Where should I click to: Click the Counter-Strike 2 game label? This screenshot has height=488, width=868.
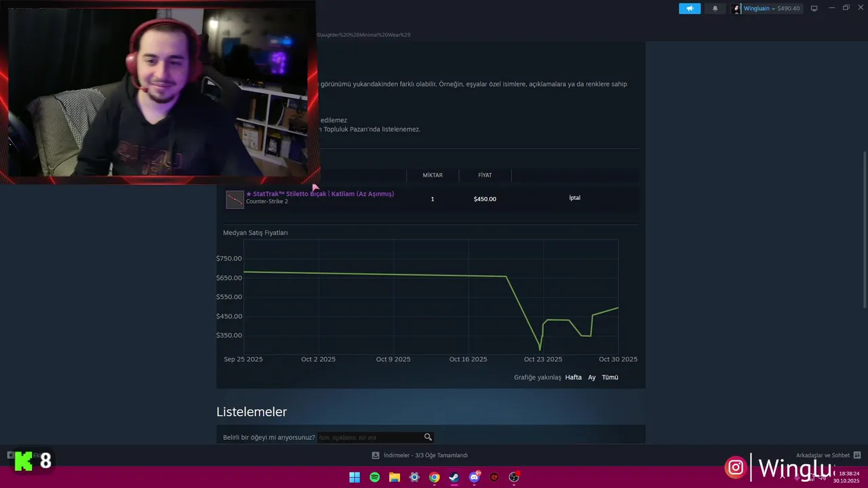(267, 202)
